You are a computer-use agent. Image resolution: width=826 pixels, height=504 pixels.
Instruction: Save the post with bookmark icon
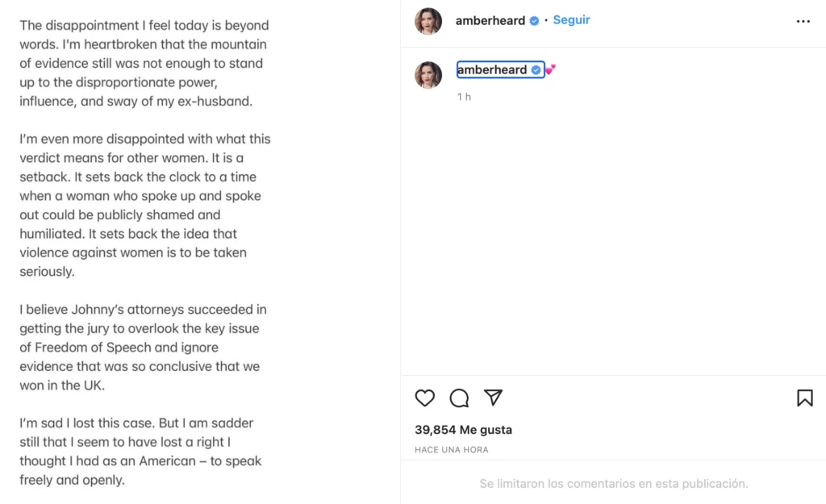pyautogui.click(x=804, y=398)
